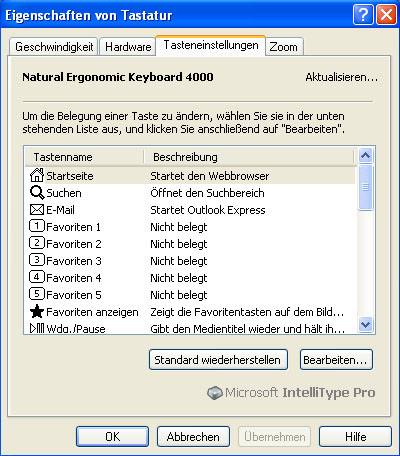Open the Hardware tab
Image resolution: width=400 pixels, height=456 pixels.
[128, 46]
